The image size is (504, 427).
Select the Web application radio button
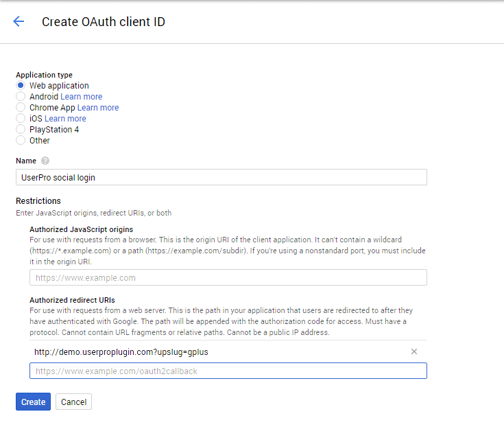[21, 86]
